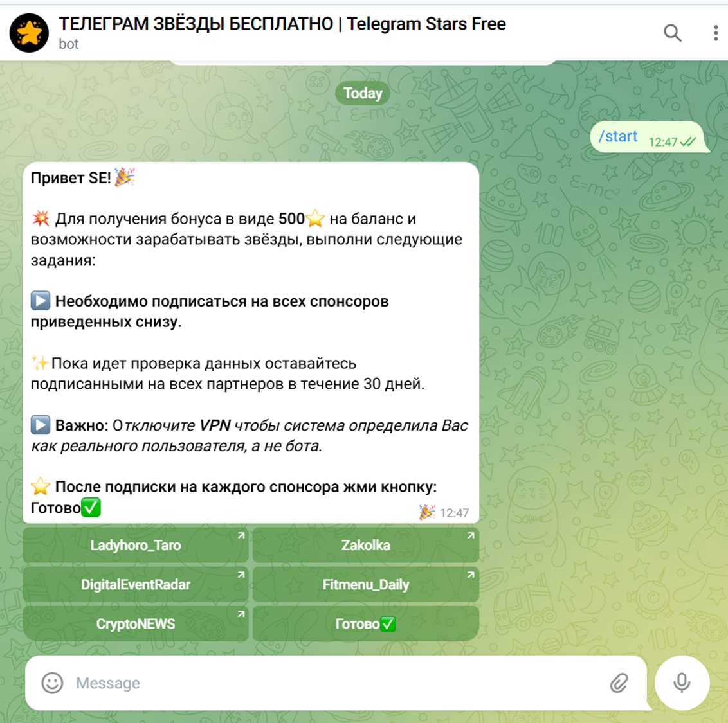
Task: Click the microphone voice message button
Action: tap(682, 683)
